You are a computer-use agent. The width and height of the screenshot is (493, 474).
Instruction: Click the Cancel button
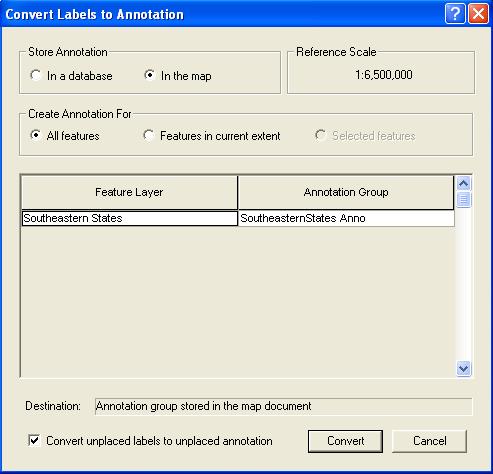(x=429, y=441)
